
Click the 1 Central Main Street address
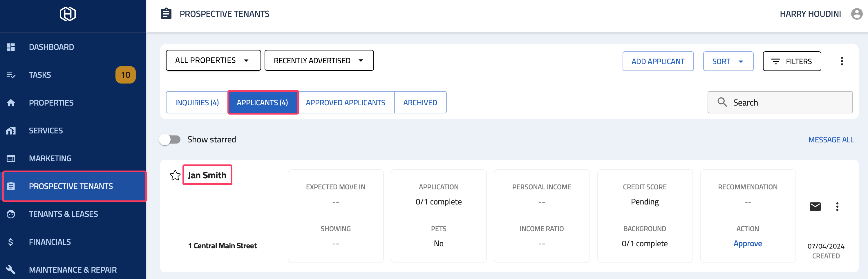click(x=223, y=246)
